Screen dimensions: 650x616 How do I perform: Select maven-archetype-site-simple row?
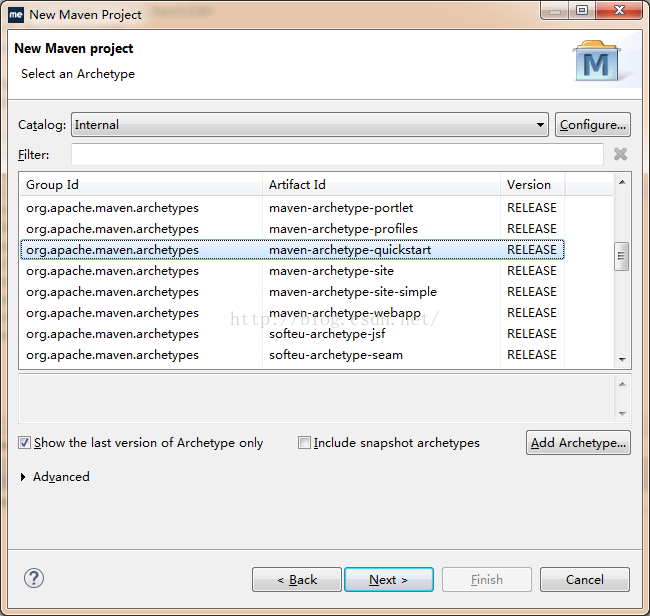pyautogui.click(x=292, y=292)
